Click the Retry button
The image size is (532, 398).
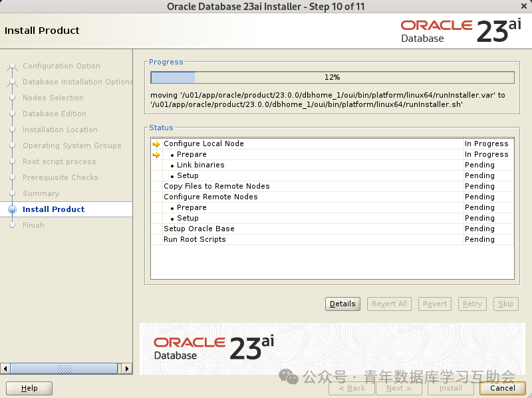pos(472,304)
